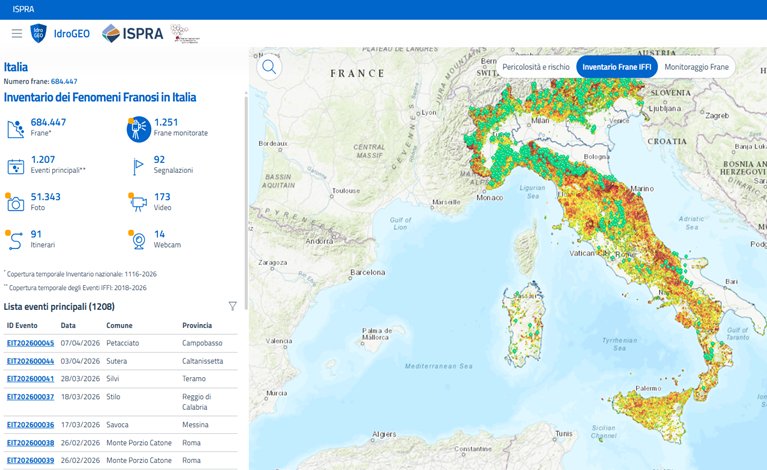This screenshot has height=470, width=767.
Task: Open event EIT202600037 link
Action: click(30, 397)
